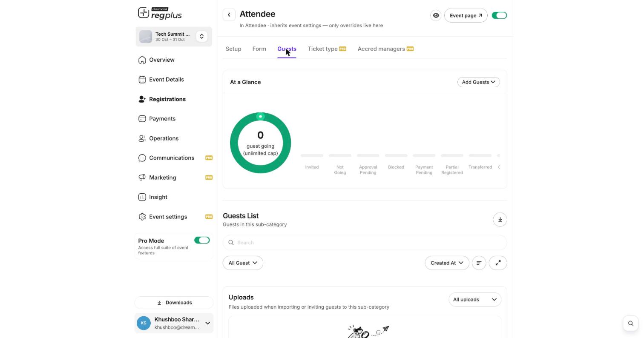Click the Overview home icon

pos(142,60)
